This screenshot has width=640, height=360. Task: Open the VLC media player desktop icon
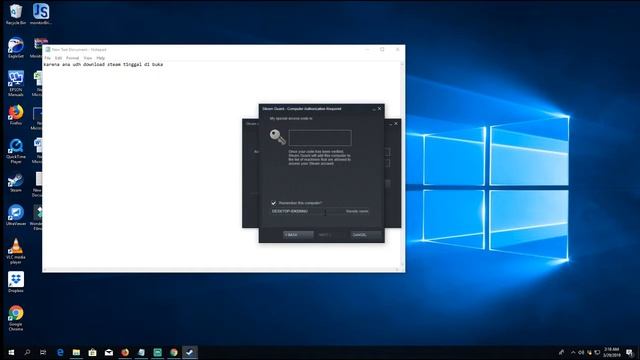(16, 251)
